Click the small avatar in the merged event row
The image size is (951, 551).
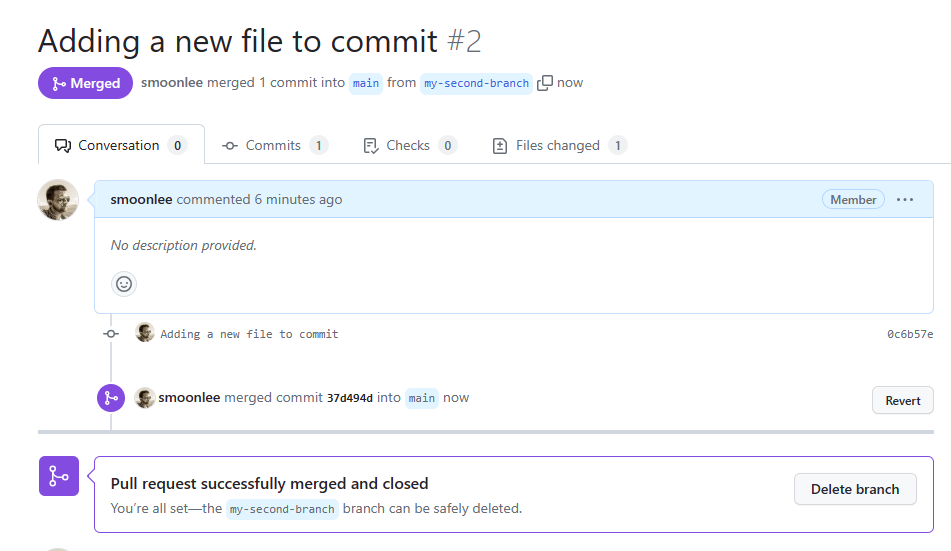tap(144, 398)
